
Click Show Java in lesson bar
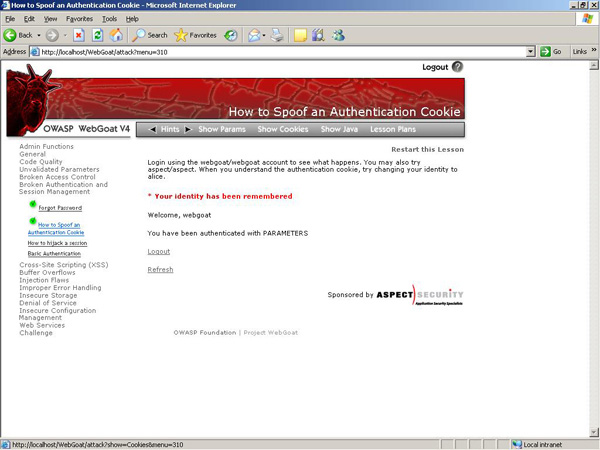click(339, 129)
